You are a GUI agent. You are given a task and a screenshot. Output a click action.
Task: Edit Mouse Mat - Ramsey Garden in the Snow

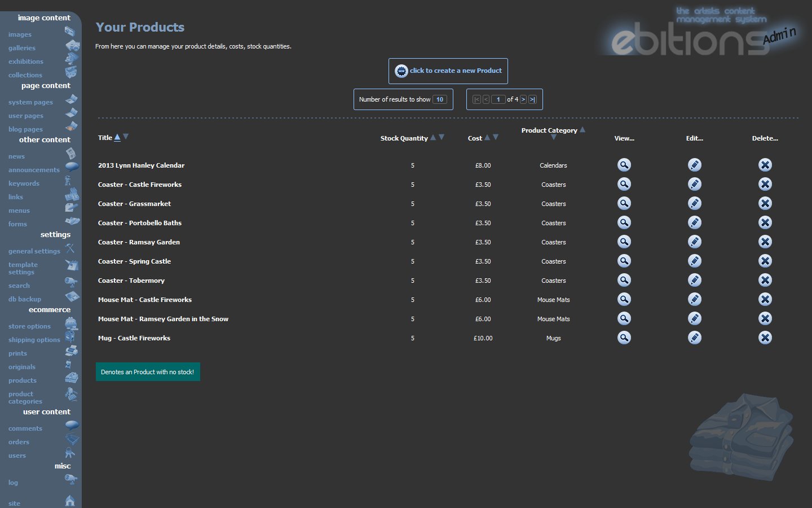coord(694,318)
